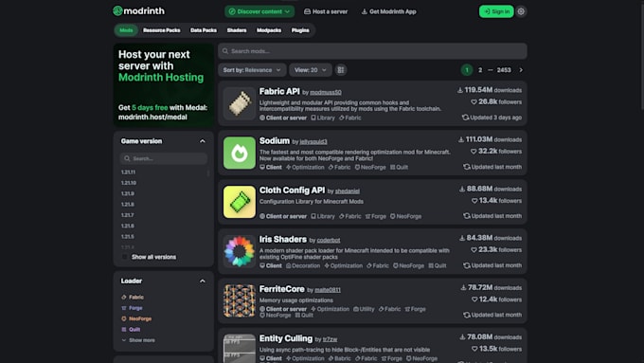
Task: Open Iris Shaders author coderbot profile
Action: tap(329, 240)
